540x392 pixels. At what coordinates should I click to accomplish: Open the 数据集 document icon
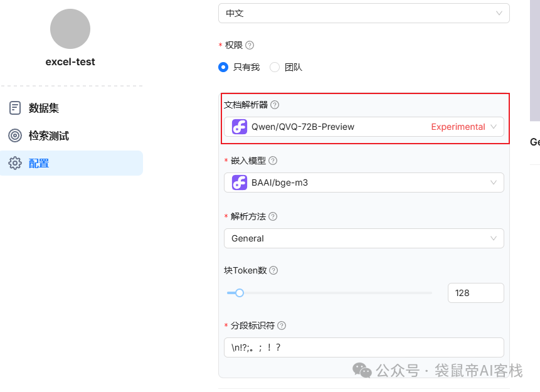click(15, 108)
